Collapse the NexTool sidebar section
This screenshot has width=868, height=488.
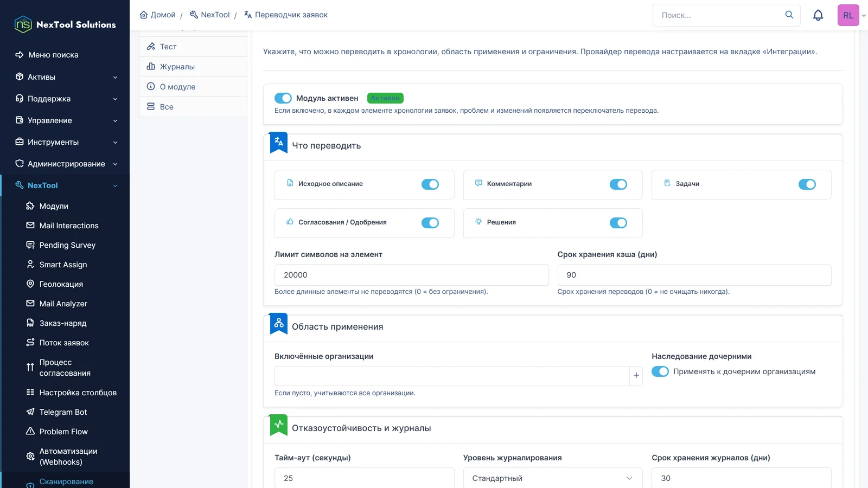tap(65, 185)
